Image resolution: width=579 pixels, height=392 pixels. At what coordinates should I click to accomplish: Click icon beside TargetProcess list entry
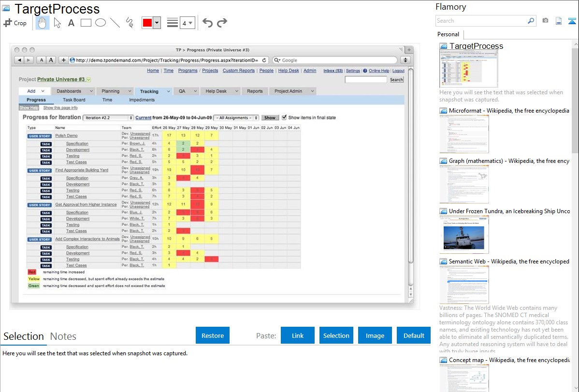(x=444, y=46)
